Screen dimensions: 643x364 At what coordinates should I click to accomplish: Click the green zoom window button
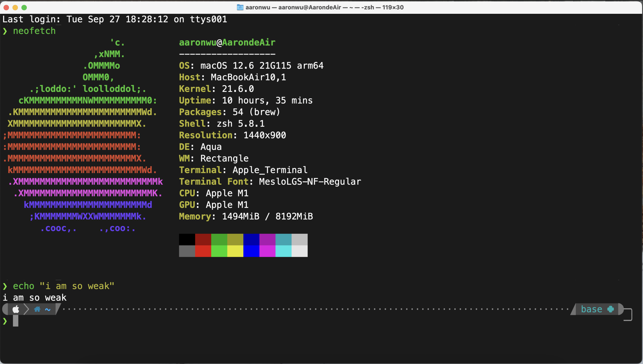pos(24,7)
